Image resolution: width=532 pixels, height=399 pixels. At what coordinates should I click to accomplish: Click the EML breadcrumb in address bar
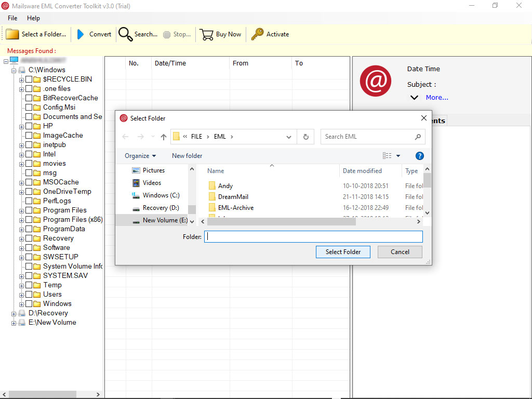click(220, 137)
